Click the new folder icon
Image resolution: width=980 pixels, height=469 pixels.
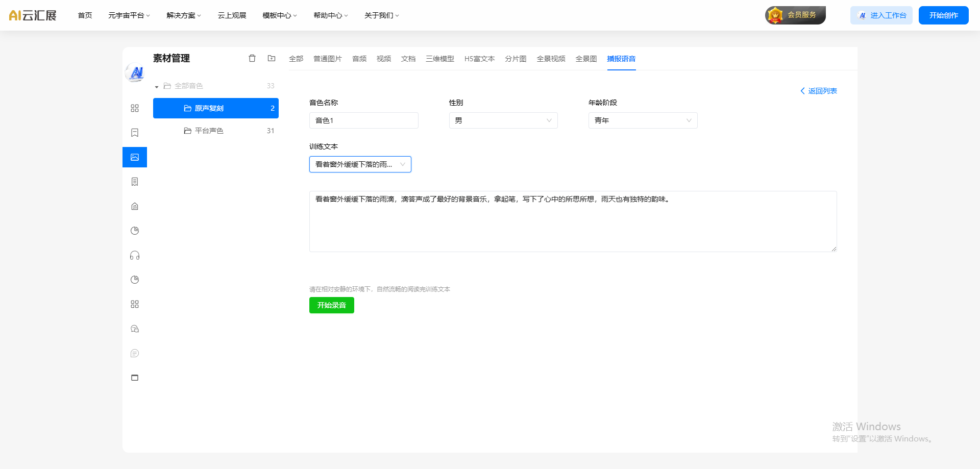[x=272, y=58]
